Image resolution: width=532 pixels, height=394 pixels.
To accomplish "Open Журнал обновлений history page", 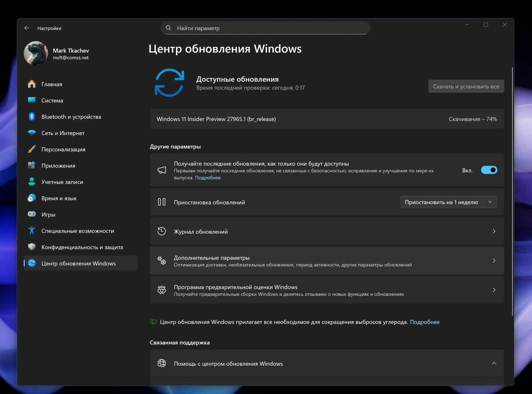I will click(x=327, y=231).
